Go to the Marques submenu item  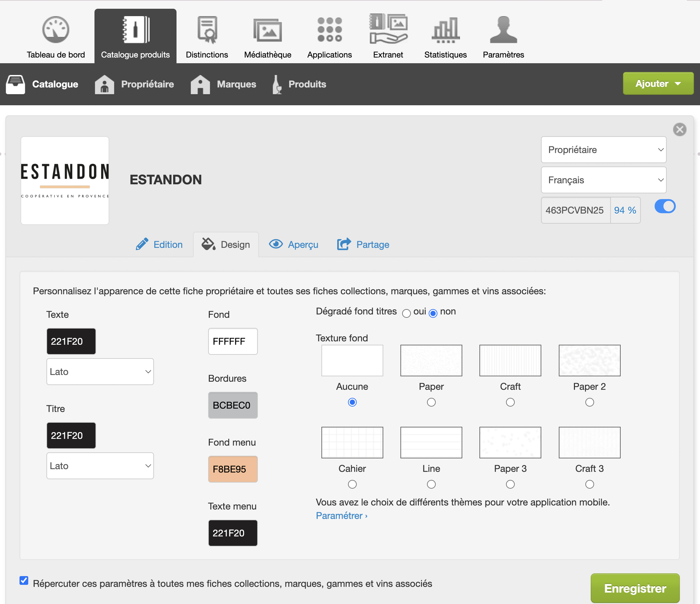click(x=223, y=84)
